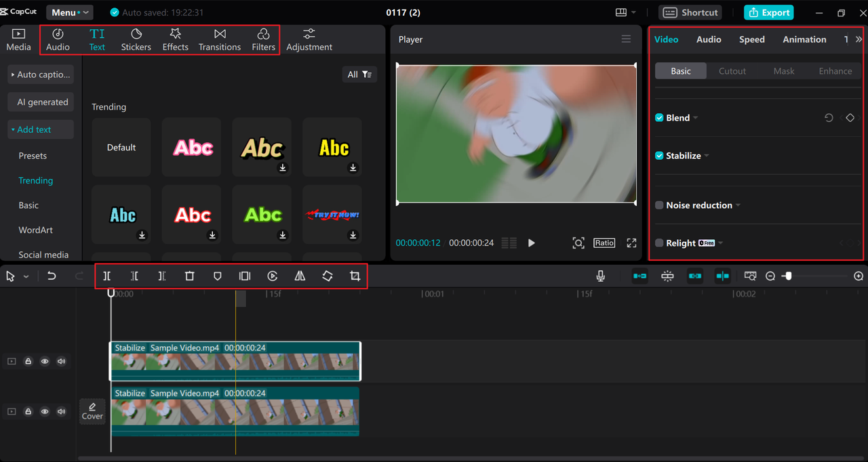Switch to the Animation tab
This screenshot has height=462, width=868.
coord(804,39)
